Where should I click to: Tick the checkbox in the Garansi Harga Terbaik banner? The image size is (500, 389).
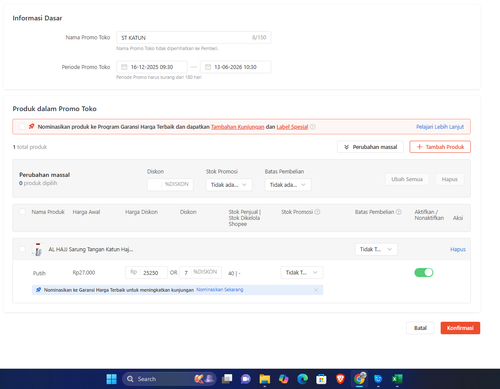[22, 127]
